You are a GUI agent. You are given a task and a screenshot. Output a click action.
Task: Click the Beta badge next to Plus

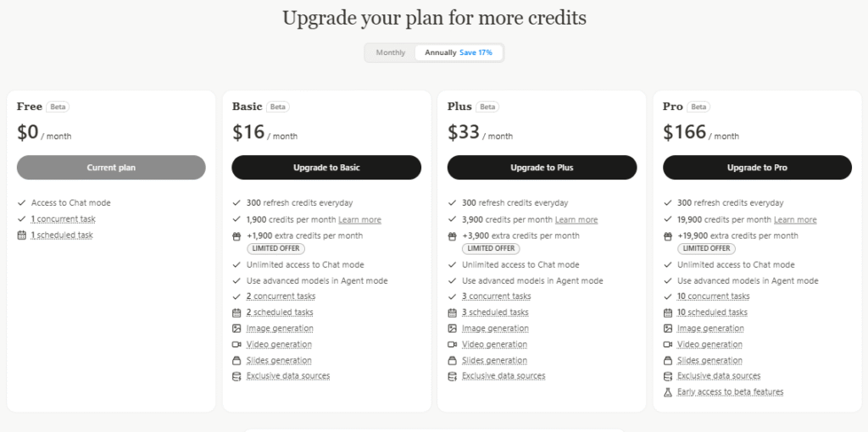point(487,107)
